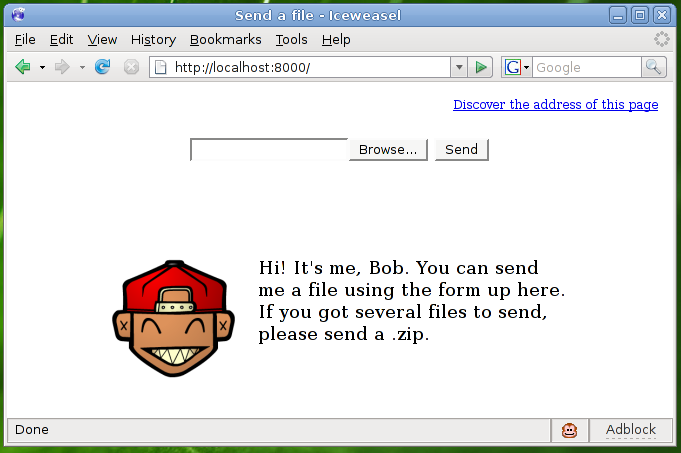Open the Google search engine selector
Viewport: 681px width, 453px height.
point(516,67)
